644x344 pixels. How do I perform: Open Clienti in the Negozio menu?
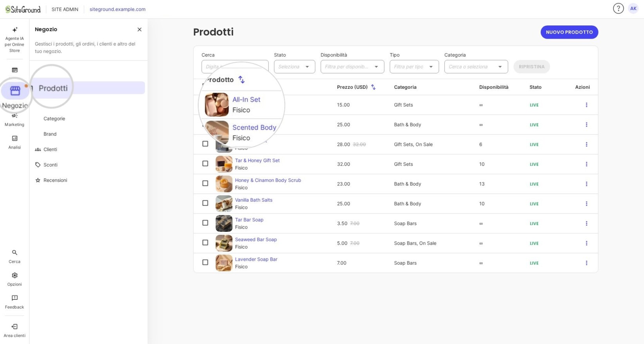coord(50,149)
